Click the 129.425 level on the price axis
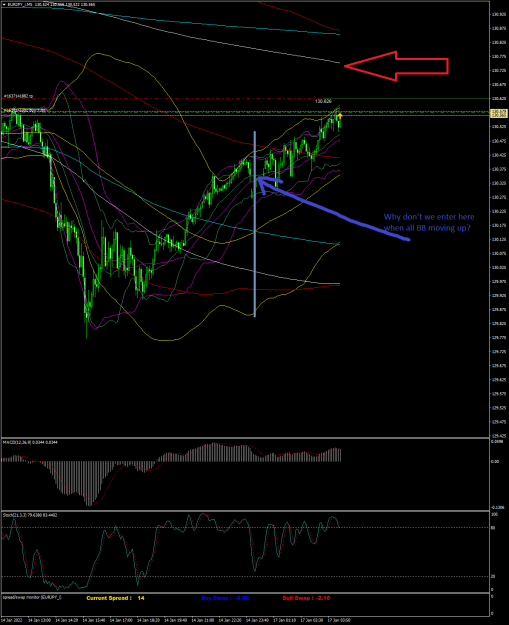This screenshot has width=509, height=625. (499, 436)
